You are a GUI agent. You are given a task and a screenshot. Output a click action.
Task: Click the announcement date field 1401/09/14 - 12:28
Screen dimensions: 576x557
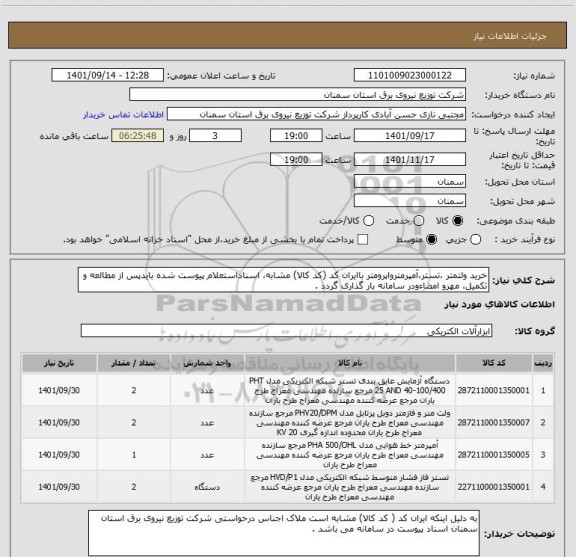click(x=107, y=75)
